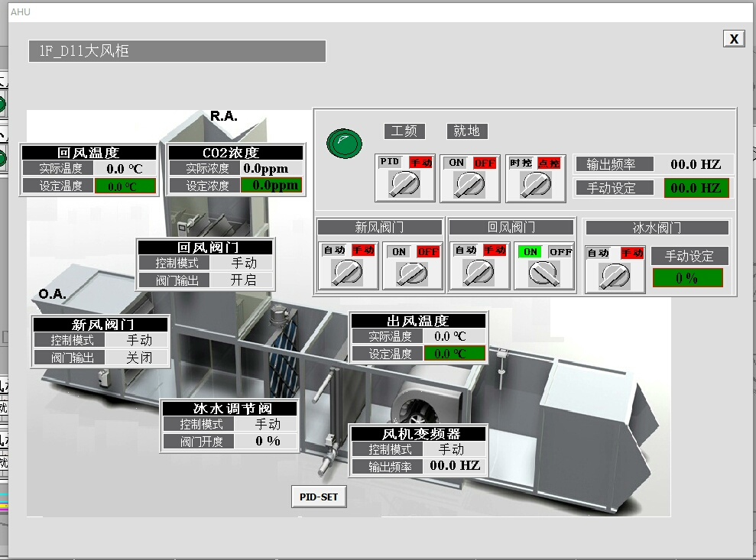Close the AHU panel with X
Image resolution: width=756 pixels, height=560 pixels.
(x=733, y=39)
